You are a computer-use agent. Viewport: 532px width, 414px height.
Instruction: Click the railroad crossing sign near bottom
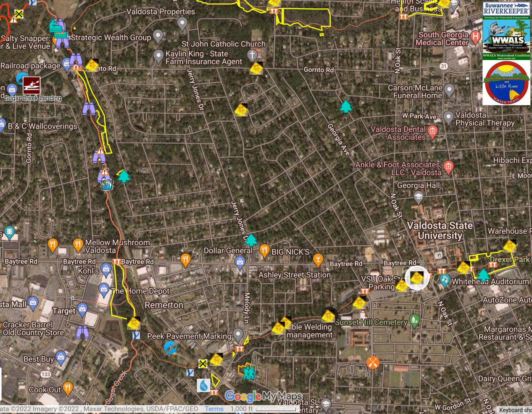pos(203,363)
